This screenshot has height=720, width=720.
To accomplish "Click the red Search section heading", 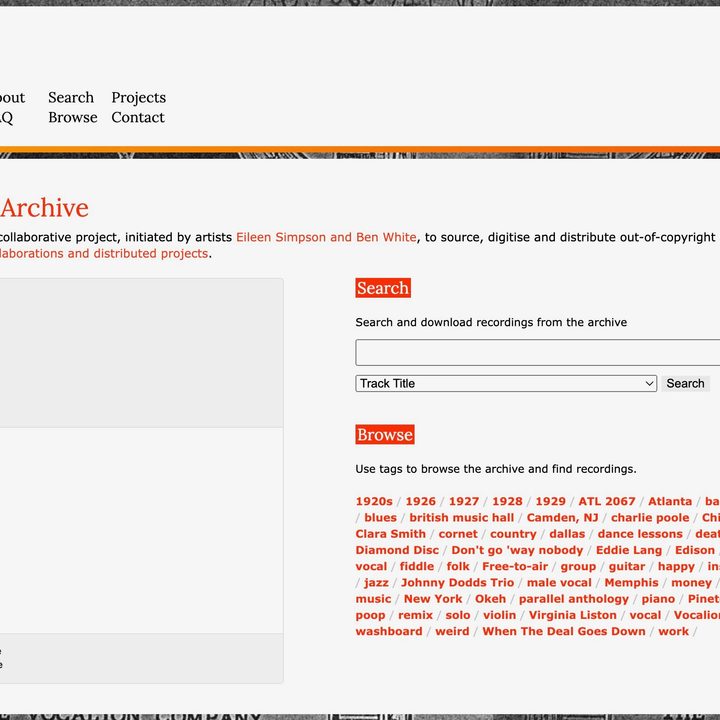I will coord(383,288).
